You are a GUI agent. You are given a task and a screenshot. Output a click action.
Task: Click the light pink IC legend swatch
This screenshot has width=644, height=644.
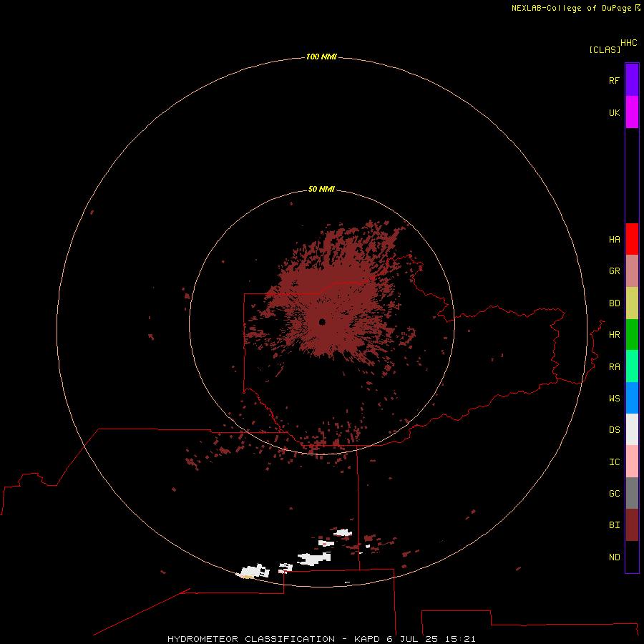(632, 462)
